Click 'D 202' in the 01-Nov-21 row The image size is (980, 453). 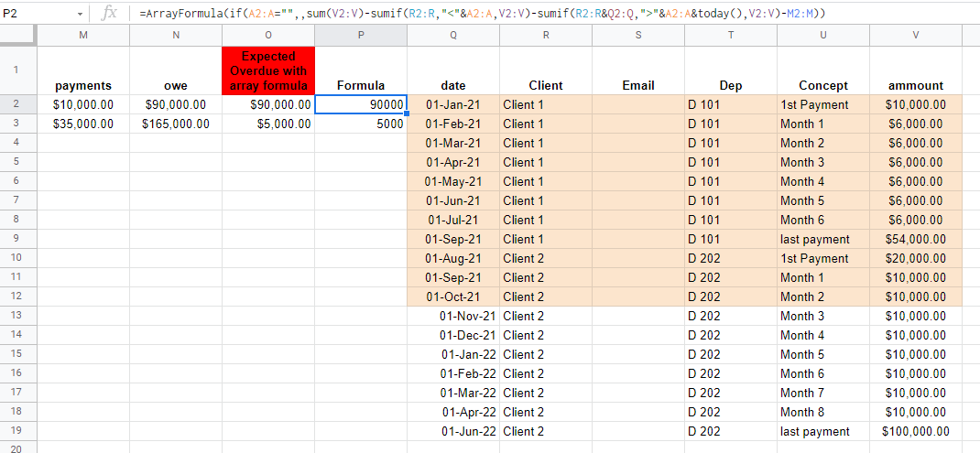(731, 316)
